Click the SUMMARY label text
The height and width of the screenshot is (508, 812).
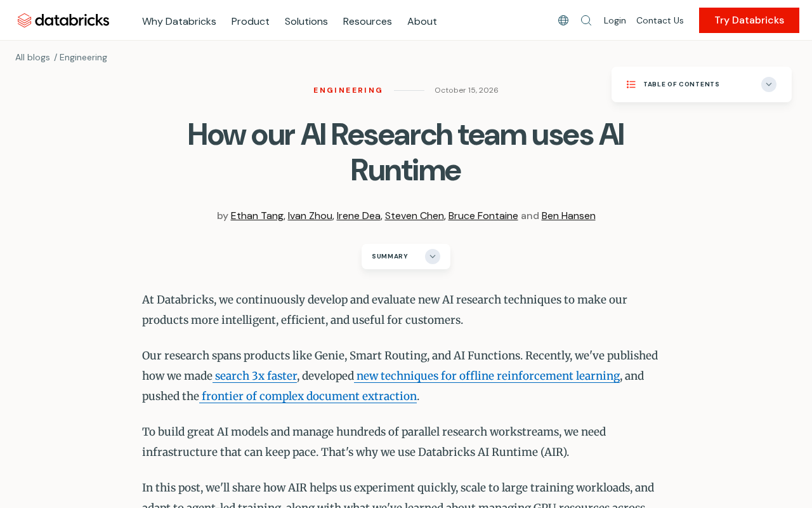(390, 257)
